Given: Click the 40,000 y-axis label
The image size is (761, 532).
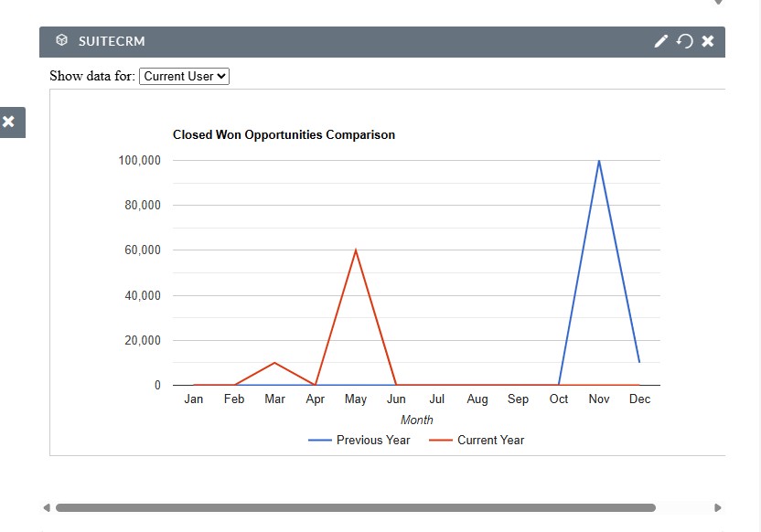Looking at the screenshot, I should coord(143,295).
